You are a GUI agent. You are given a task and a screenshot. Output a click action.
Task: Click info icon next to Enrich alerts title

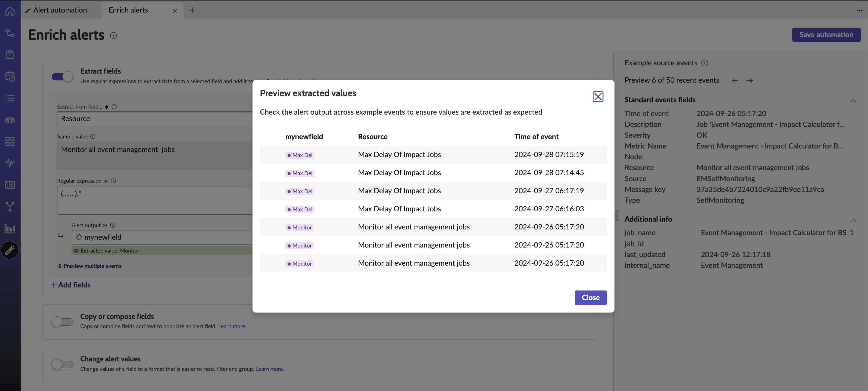click(x=114, y=35)
